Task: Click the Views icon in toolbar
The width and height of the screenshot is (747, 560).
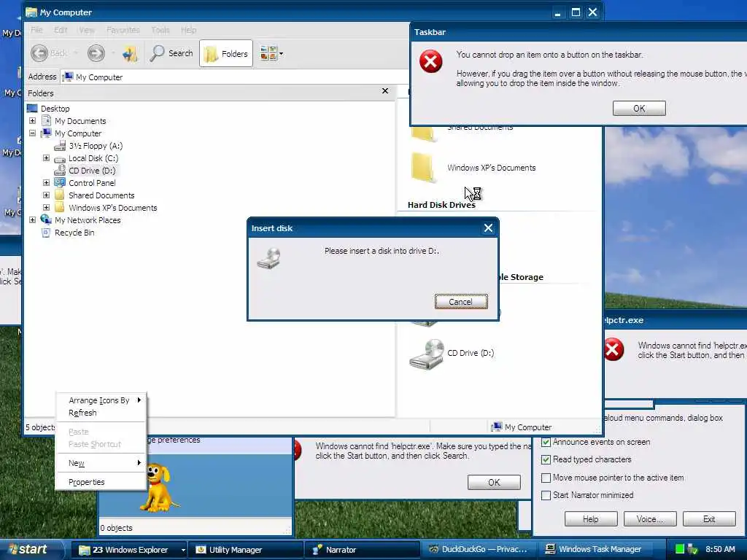Action: tap(268, 53)
